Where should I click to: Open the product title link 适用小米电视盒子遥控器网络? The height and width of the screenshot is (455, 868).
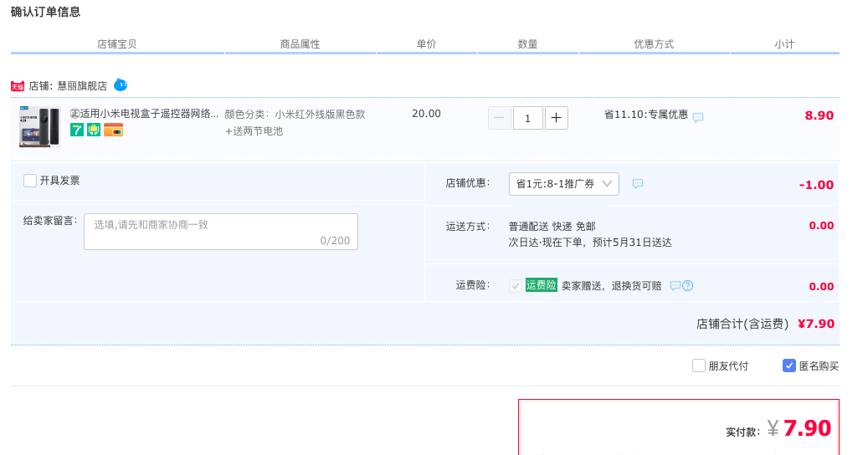[x=144, y=114]
